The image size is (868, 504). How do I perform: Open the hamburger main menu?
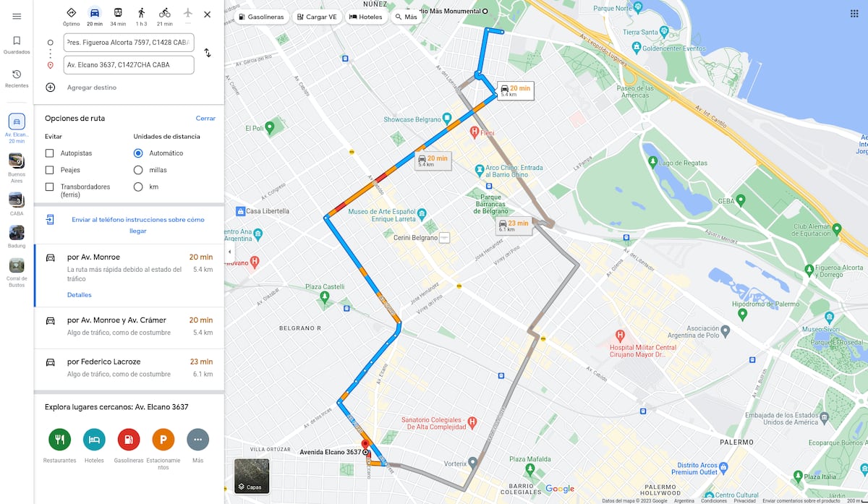click(x=17, y=16)
